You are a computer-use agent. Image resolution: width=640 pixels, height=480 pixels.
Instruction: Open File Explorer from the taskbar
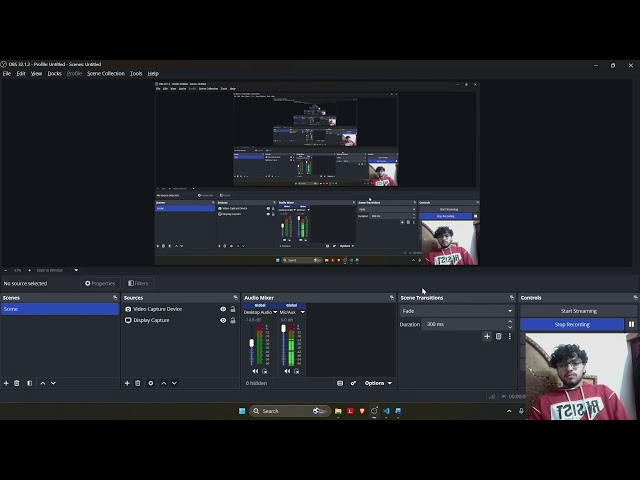pyautogui.click(x=338, y=411)
